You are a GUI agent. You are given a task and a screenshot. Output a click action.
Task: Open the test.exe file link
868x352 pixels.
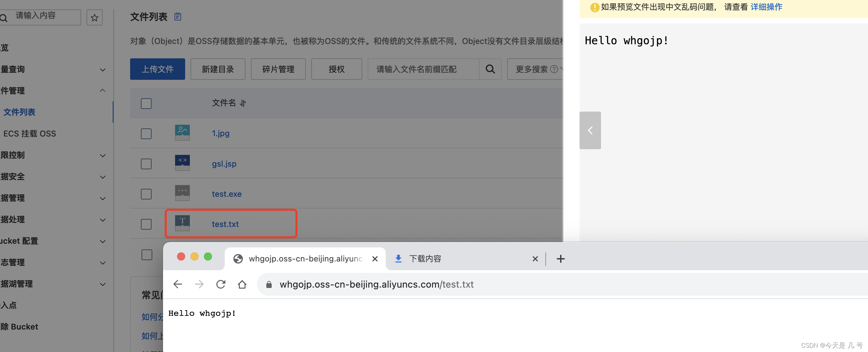(227, 194)
